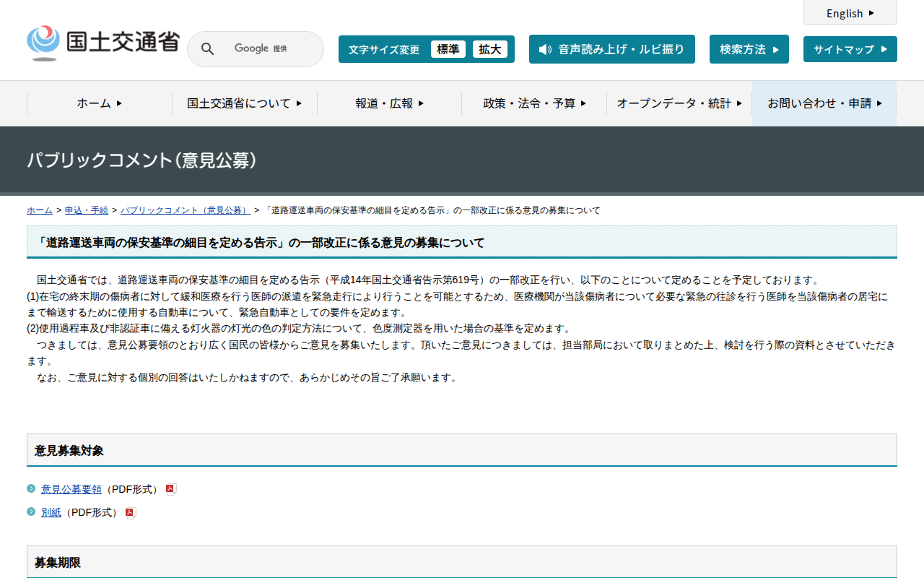Open the サイトマップ page
924x578 pixels.
pyautogui.click(x=850, y=49)
